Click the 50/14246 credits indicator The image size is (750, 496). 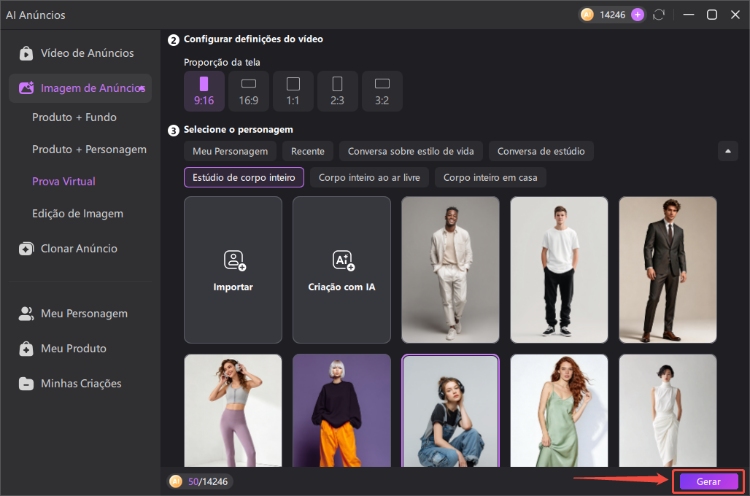200,481
